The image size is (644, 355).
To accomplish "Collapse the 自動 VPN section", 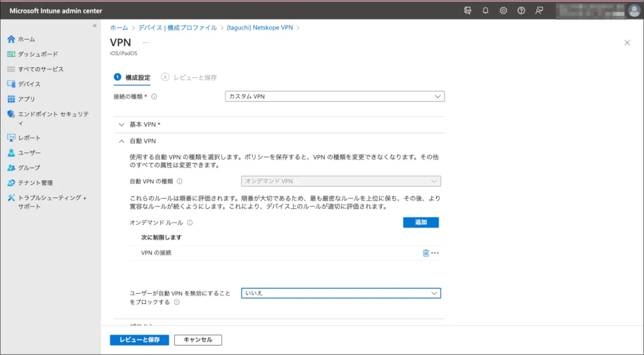I will click(142, 141).
